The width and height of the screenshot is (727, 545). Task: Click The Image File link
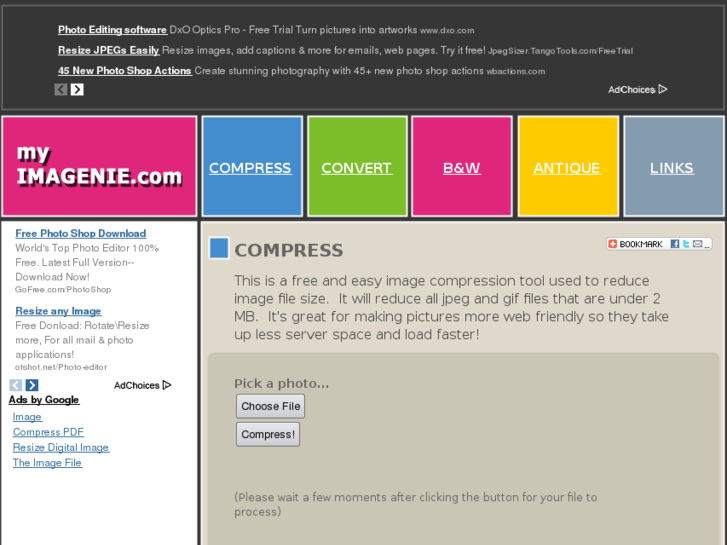pyautogui.click(x=47, y=463)
